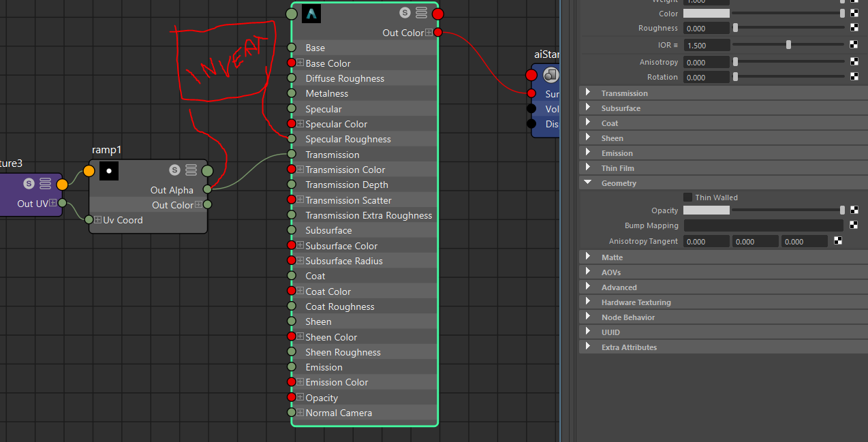Click the Arnold logo icon on the shader node
The height and width of the screenshot is (442, 868).
(311, 13)
